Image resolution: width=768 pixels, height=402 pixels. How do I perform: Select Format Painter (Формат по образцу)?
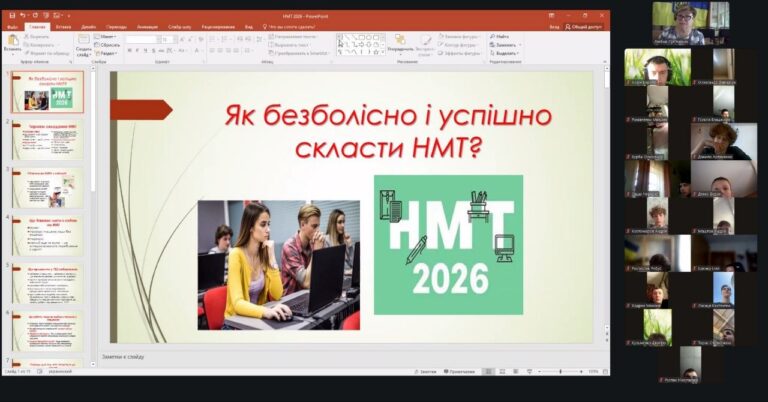[x=47, y=53]
